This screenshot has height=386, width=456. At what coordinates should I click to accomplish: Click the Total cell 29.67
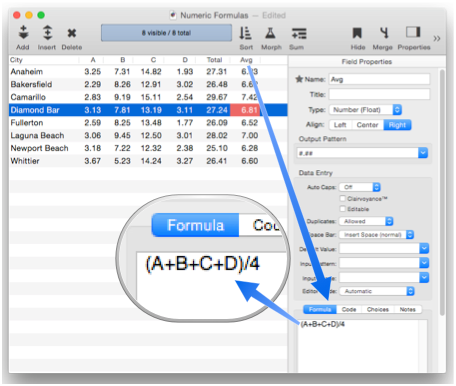[x=217, y=97]
